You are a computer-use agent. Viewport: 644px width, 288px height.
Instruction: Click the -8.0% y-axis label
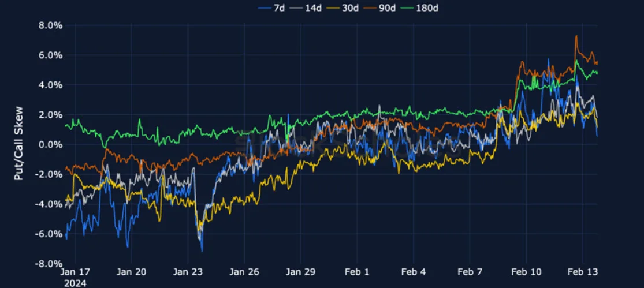point(50,263)
